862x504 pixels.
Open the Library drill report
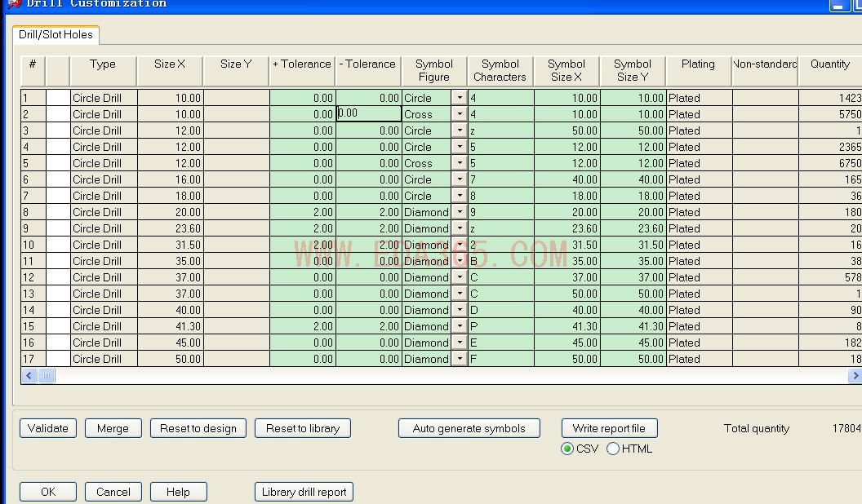304,492
